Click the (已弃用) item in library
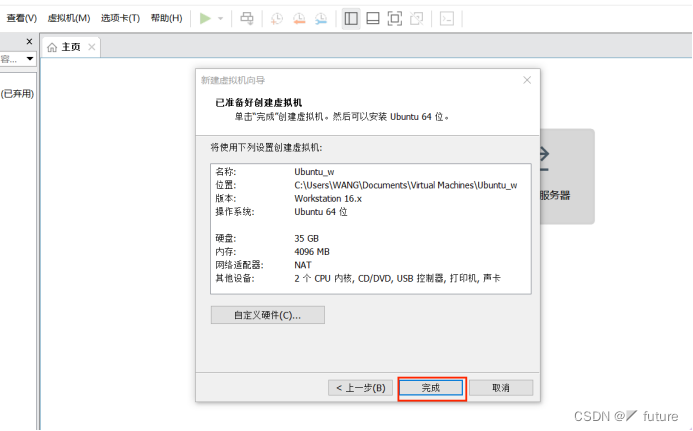Viewport: 693px width, 431px height. tap(17, 94)
